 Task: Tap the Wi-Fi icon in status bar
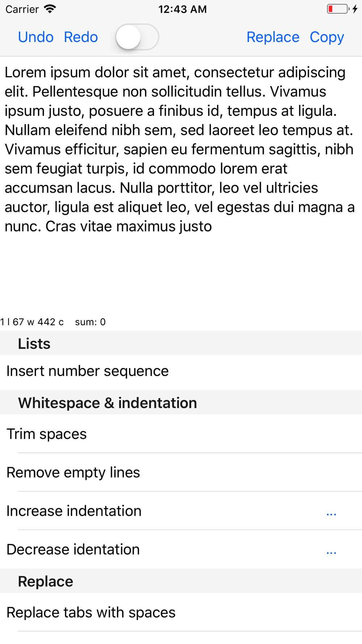[50, 9]
